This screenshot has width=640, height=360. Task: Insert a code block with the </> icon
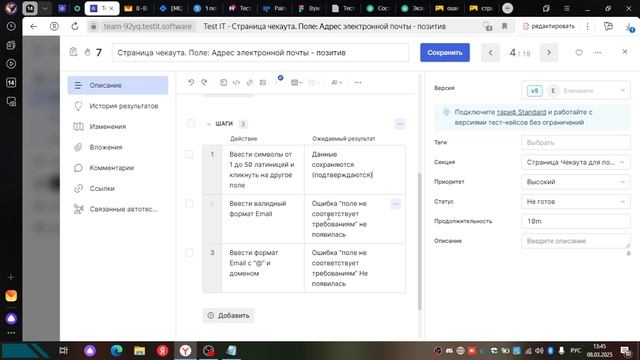click(x=236, y=82)
